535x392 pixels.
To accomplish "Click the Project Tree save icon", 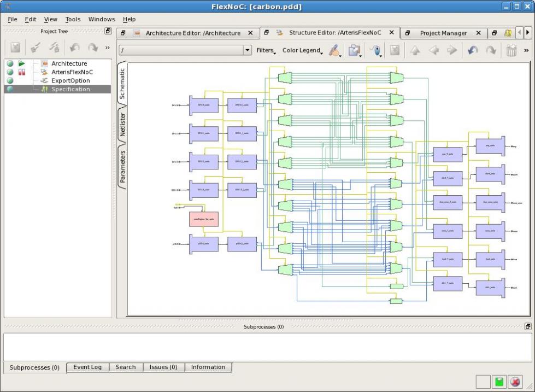I will coord(15,48).
